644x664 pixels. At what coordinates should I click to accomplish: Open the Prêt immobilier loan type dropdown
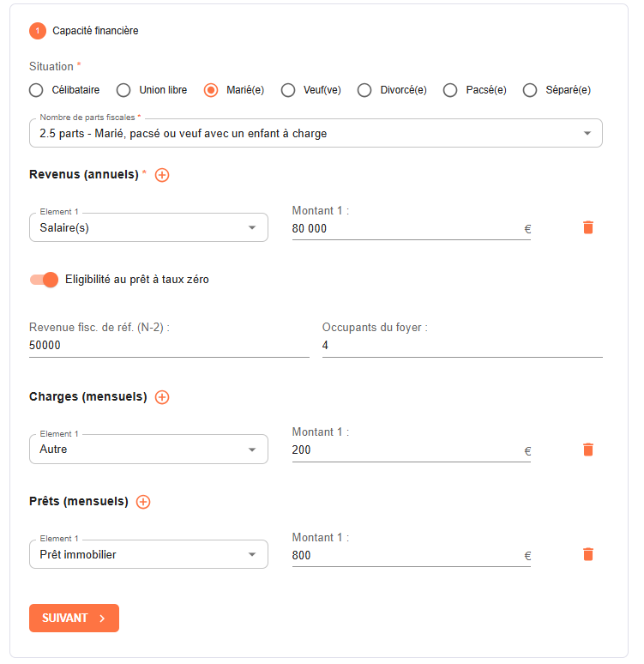coord(148,555)
